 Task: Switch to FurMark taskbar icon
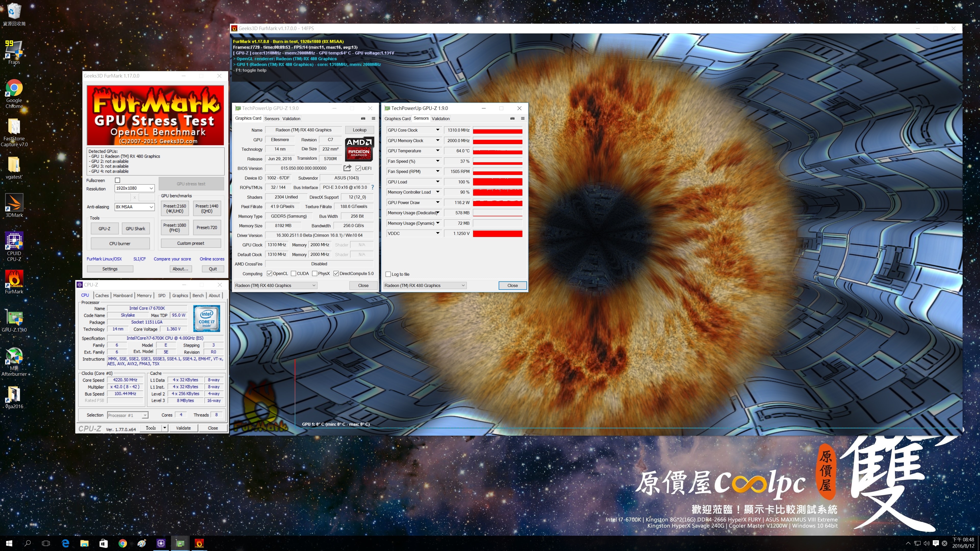(199, 543)
